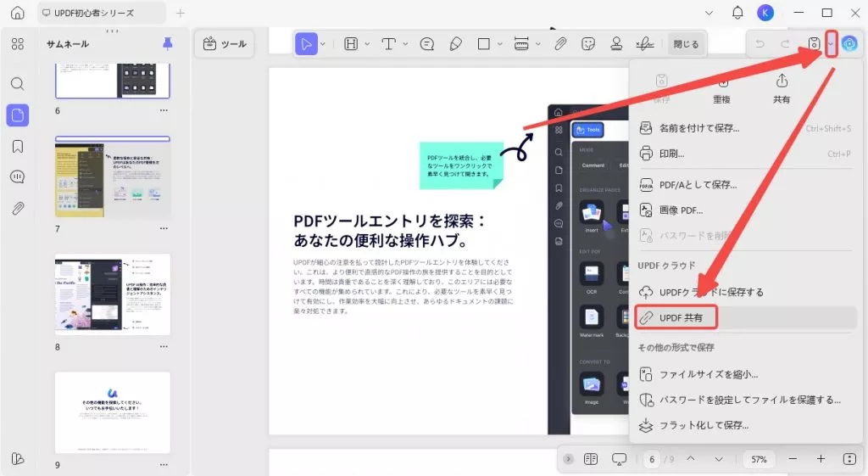Image resolution: width=868 pixels, height=476 pixels.
Task: Select the highlight text tool
Action: [x=351, y=44]
